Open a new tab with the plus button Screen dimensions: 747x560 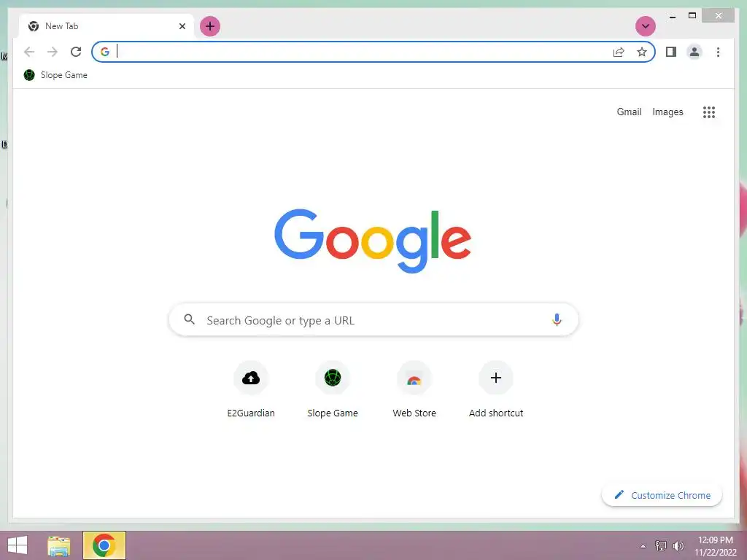point(210,26)
